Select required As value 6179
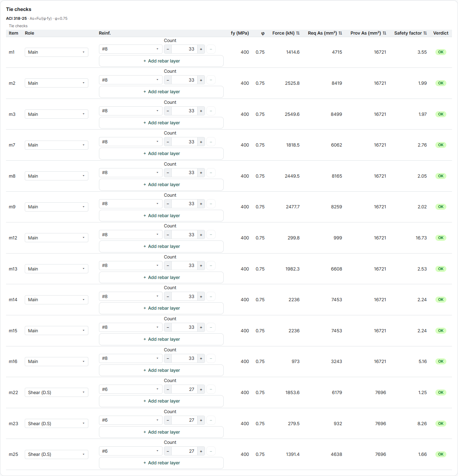This screenshot has width=458, height=476. click(x=337, y=393)
